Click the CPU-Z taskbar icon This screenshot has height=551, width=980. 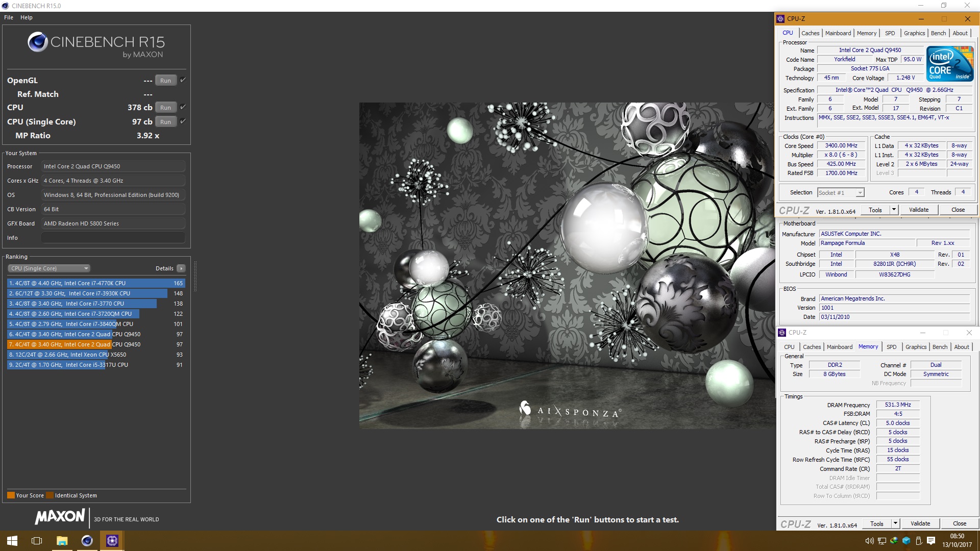(112, 541)
